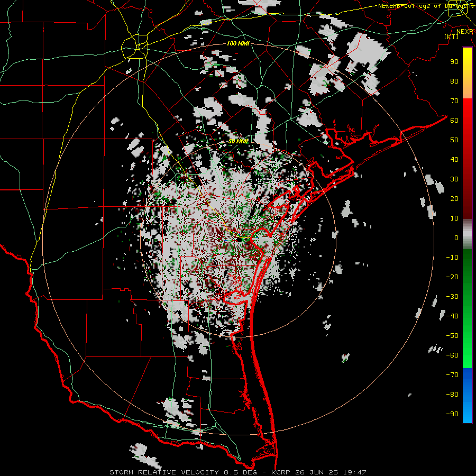Click the 50 value on velocity scale
This screenshot has height=476, width=476.
454,140
